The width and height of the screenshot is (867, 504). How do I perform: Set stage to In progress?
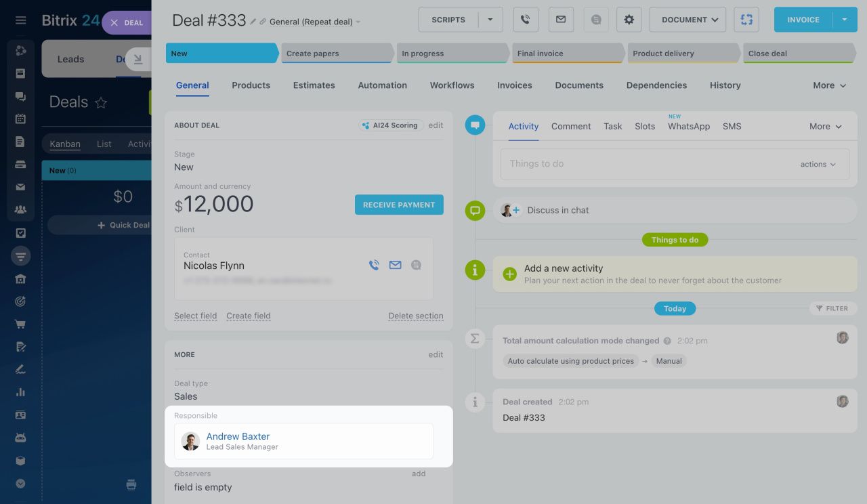click(x=453, y=54)
